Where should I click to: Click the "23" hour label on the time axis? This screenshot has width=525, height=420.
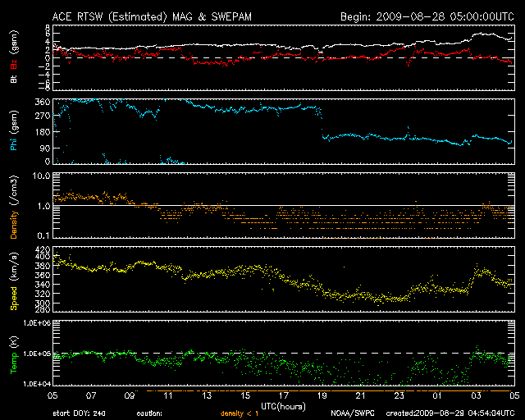pyautogui.click(x=399, y=395)
